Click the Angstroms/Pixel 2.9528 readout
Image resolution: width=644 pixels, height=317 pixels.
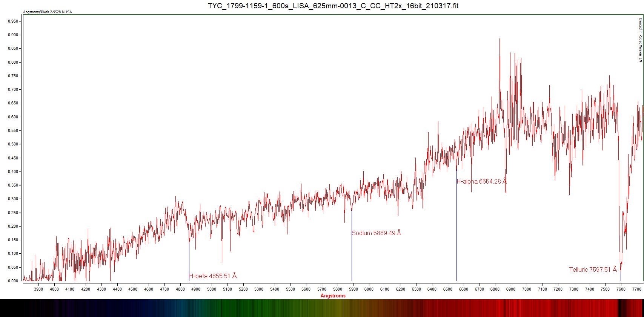coord(48,12)
